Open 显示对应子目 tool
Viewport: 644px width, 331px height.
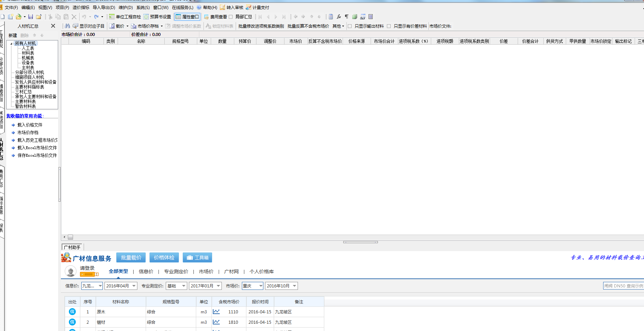(x=88, y=26)
